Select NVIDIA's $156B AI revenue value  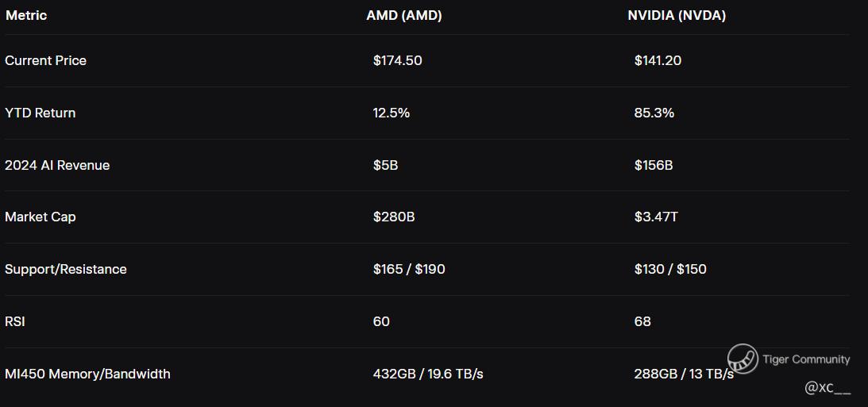[x=654, y=165]
